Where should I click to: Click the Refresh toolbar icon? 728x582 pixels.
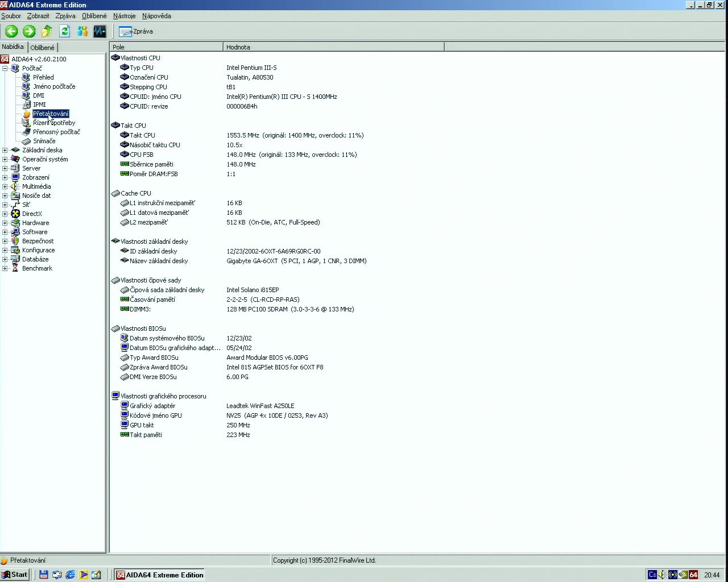64,31
